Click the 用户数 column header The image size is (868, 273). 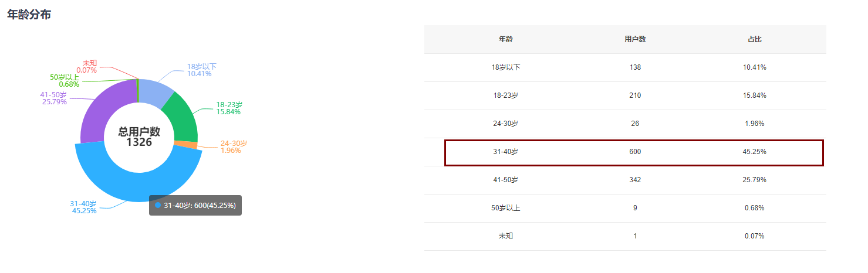coord(635,39)
